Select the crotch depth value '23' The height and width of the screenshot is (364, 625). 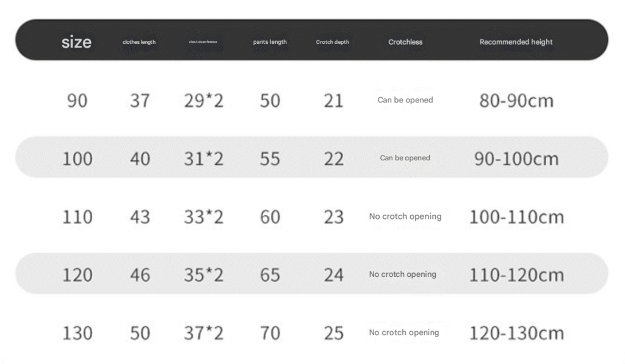click(333, 217)
